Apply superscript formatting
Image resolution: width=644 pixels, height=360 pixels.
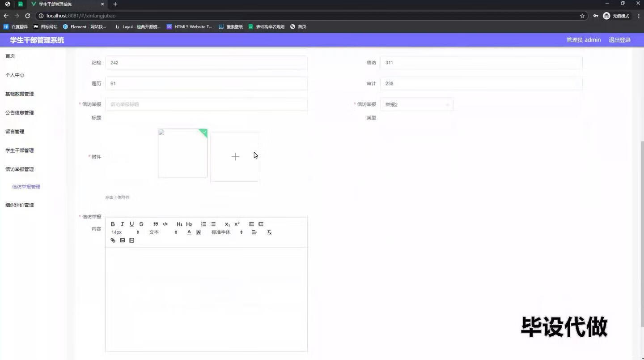[x=237, y=224]
